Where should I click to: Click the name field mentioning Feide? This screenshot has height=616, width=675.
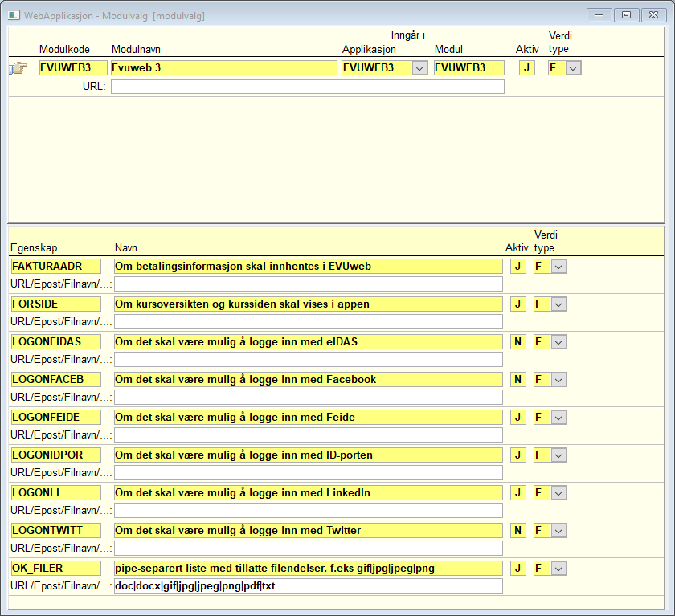(x=309, y=418)
